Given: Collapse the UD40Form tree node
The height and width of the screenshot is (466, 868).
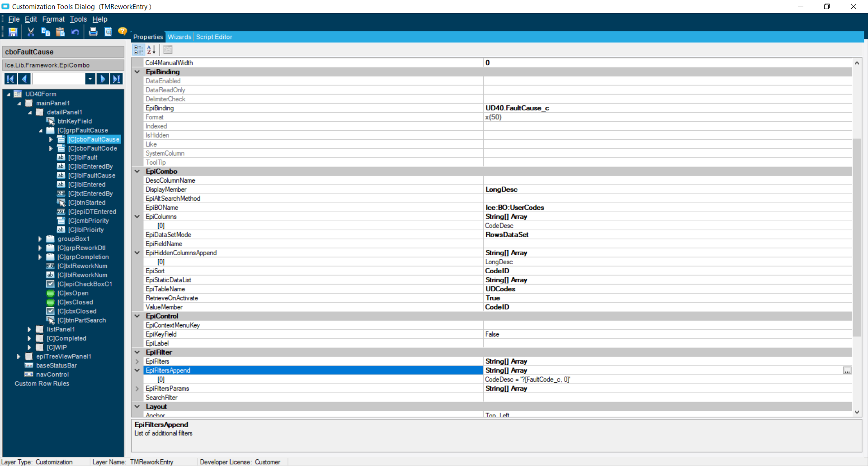Looking at the screenshot, I should [x=8, y=94].
